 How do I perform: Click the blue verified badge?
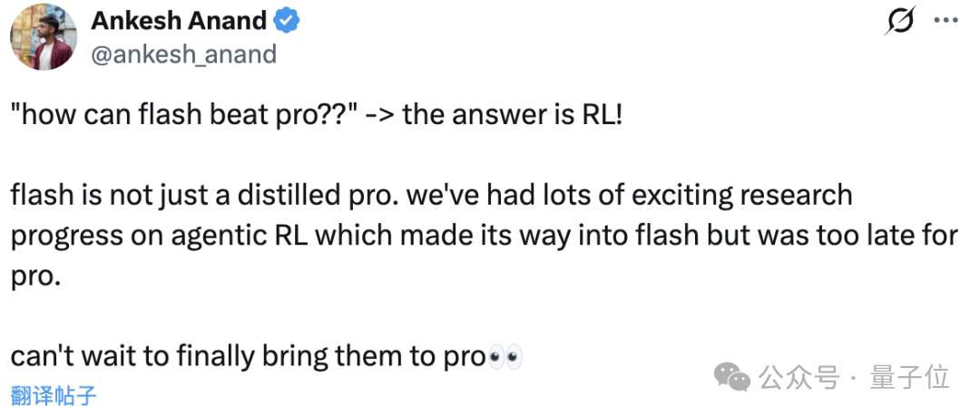[x=288, y=22]
